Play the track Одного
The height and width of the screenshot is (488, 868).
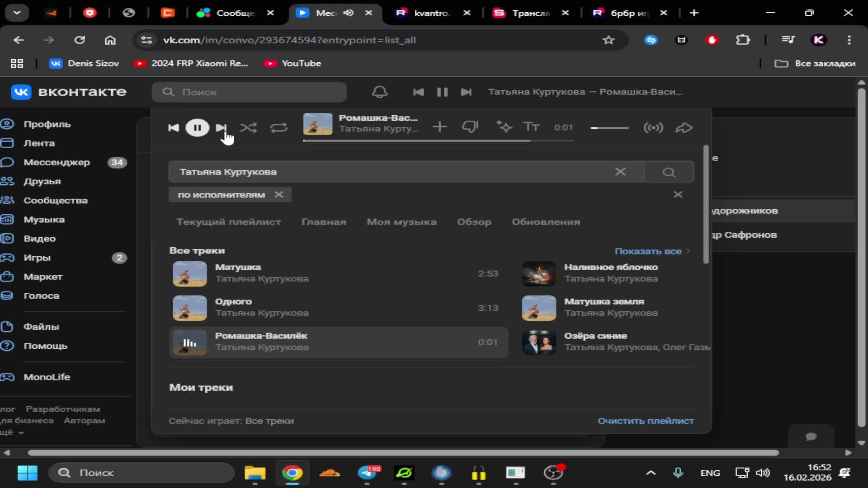(339, 308)
